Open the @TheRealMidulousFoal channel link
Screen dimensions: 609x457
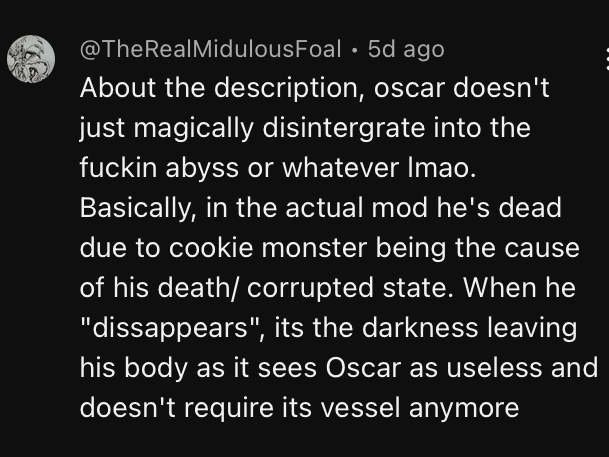(209, 48)
